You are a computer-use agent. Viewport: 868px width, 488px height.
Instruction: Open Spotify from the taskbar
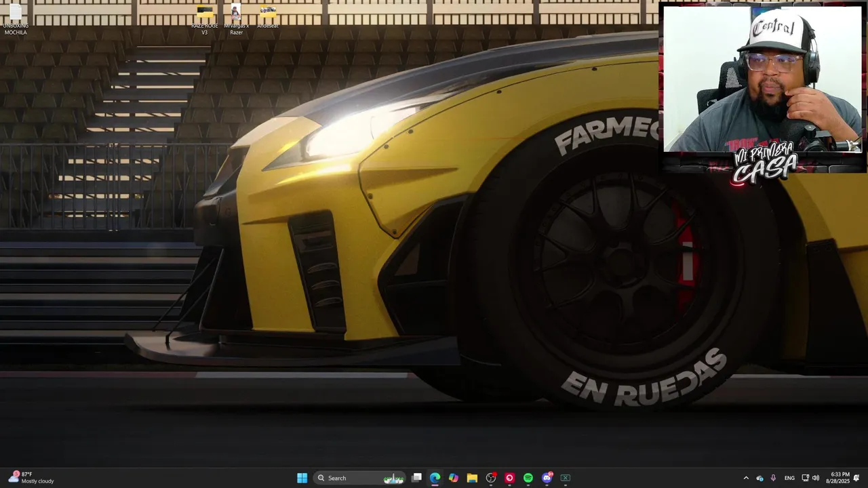point(528,478)
